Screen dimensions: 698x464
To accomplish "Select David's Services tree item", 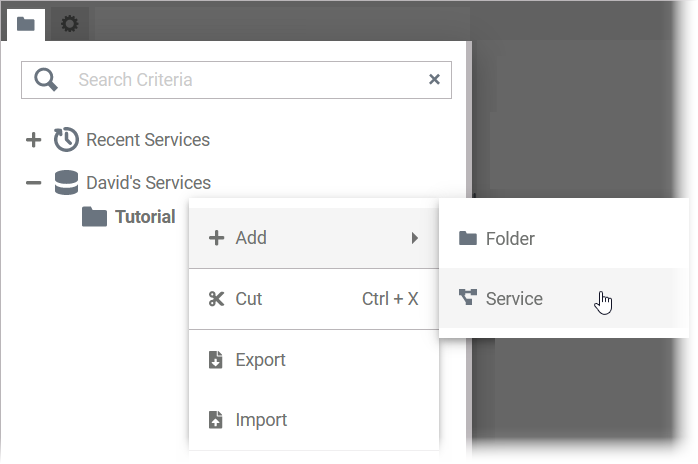I will 148,183.
